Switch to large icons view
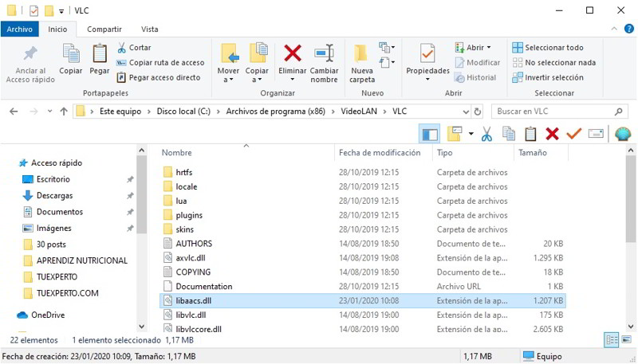638x364 pixels. coord(627,339)
